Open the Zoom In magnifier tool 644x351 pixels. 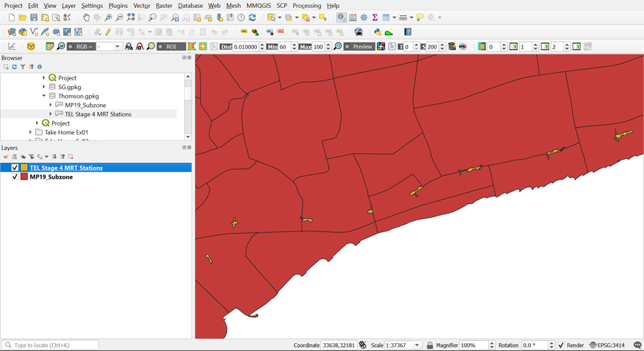(108, 18)
